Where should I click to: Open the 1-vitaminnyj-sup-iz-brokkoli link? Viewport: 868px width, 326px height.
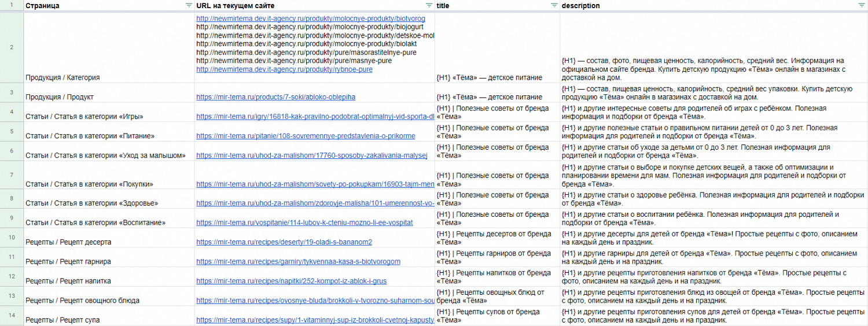315,321
